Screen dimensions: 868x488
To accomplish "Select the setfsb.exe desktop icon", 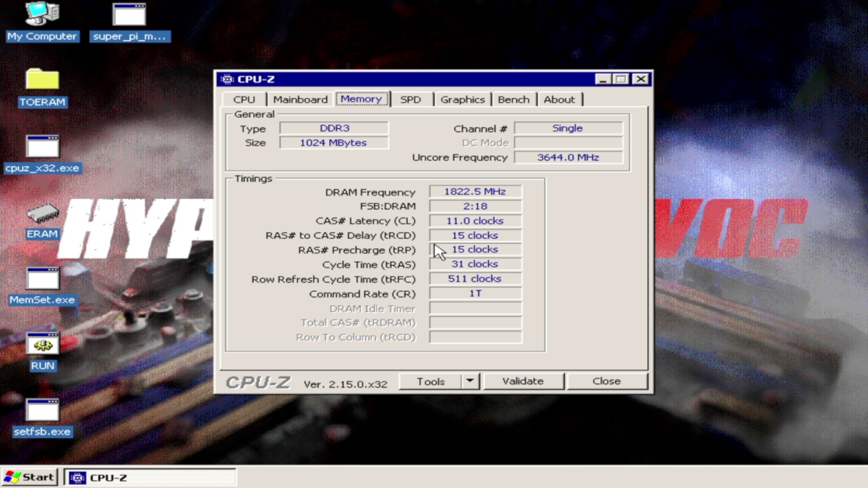I will [42, 418].
